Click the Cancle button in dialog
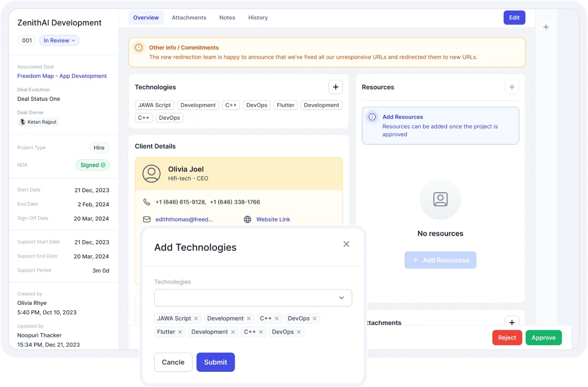Viewport: 588px width, 387px height. click(x=173, y=363)
